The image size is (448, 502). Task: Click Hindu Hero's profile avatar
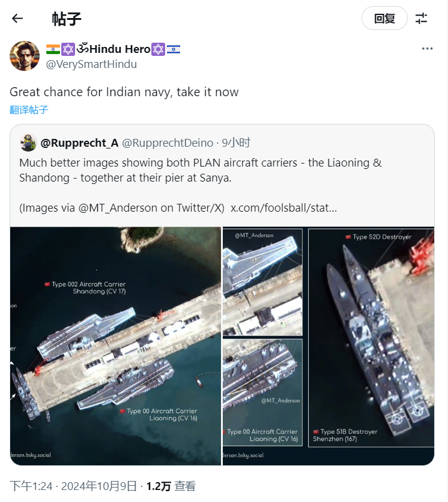point(25,56)
